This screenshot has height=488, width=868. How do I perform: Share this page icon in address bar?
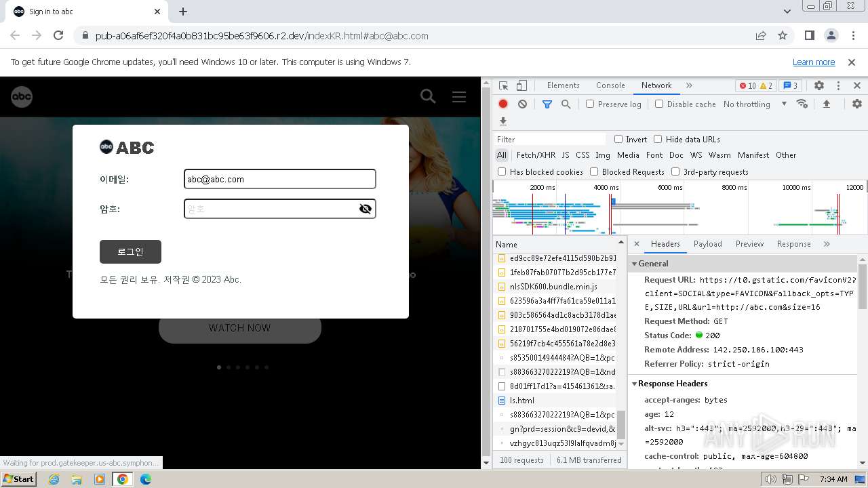pyautogui.click(x=761, y=36)
